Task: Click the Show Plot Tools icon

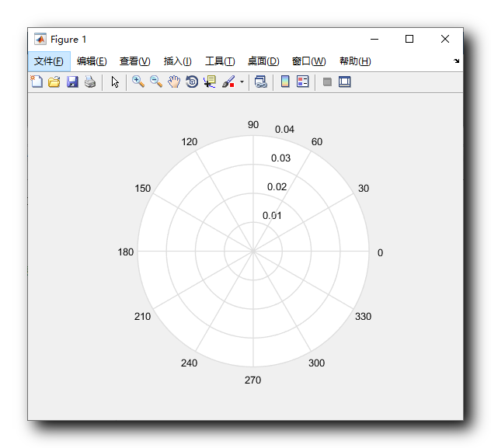Action: [344, 82]
